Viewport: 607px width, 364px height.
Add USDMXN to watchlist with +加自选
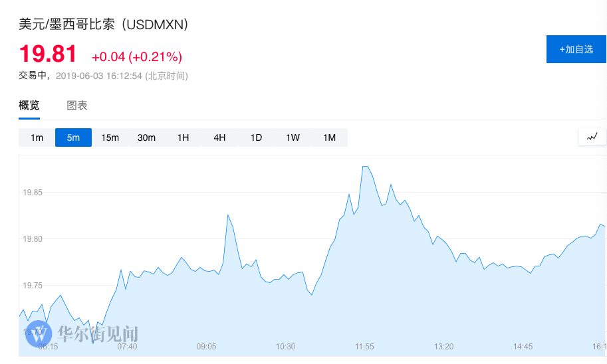pos(576,50)
